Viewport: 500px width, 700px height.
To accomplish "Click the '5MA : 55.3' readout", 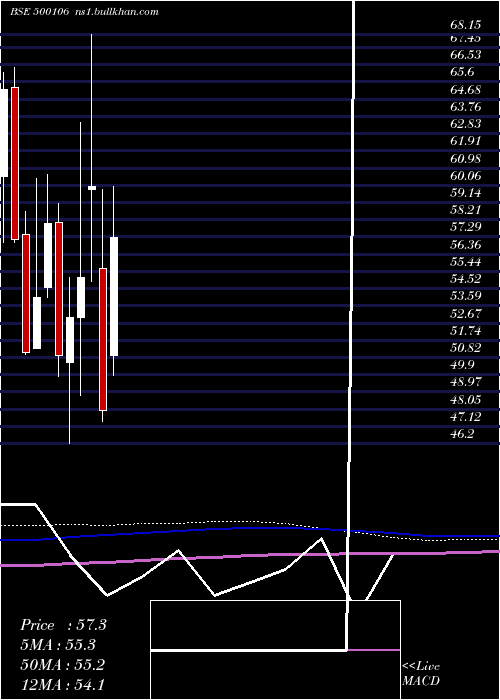I will click(x=58, y=645).
